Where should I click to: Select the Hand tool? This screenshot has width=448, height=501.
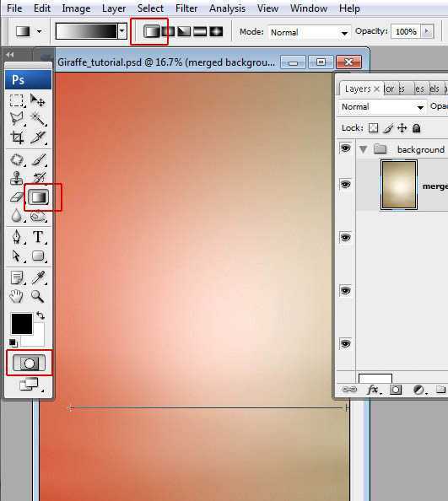[x=17, y=297]
